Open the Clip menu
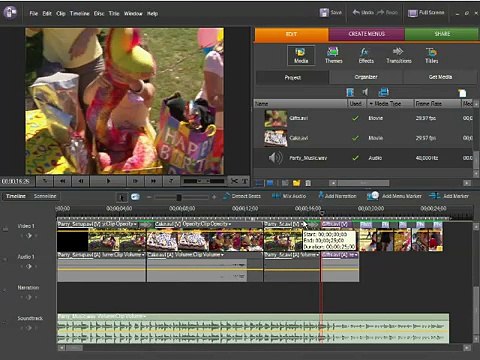The width and height of the screenshot is (480, 360). pos(61,14)
